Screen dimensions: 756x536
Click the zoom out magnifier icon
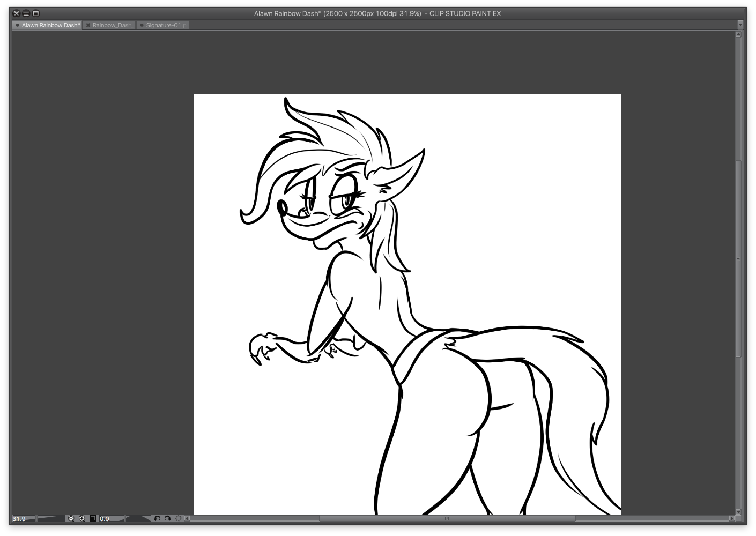(x=71, y=518)
